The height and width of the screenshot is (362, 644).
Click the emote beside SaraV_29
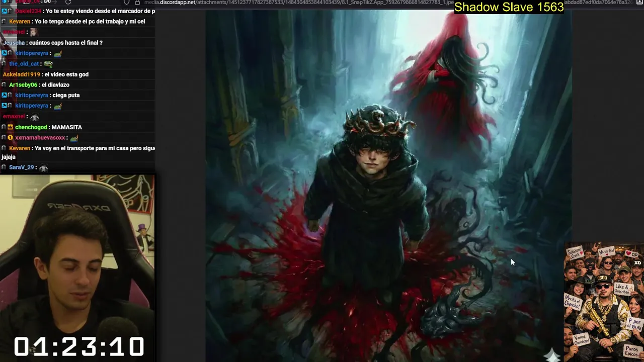pos(43,168)
